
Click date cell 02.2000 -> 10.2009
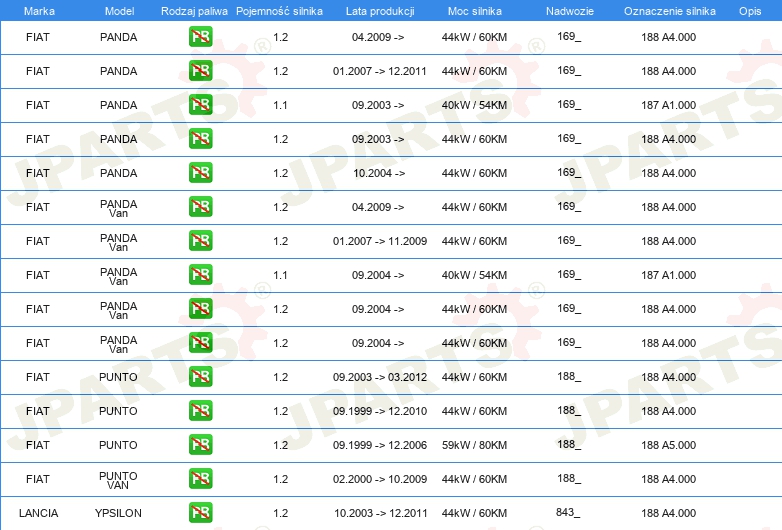(380, 479)
